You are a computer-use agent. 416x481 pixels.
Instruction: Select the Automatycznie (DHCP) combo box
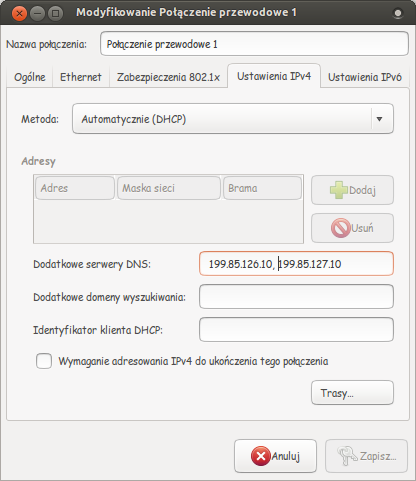233,119
